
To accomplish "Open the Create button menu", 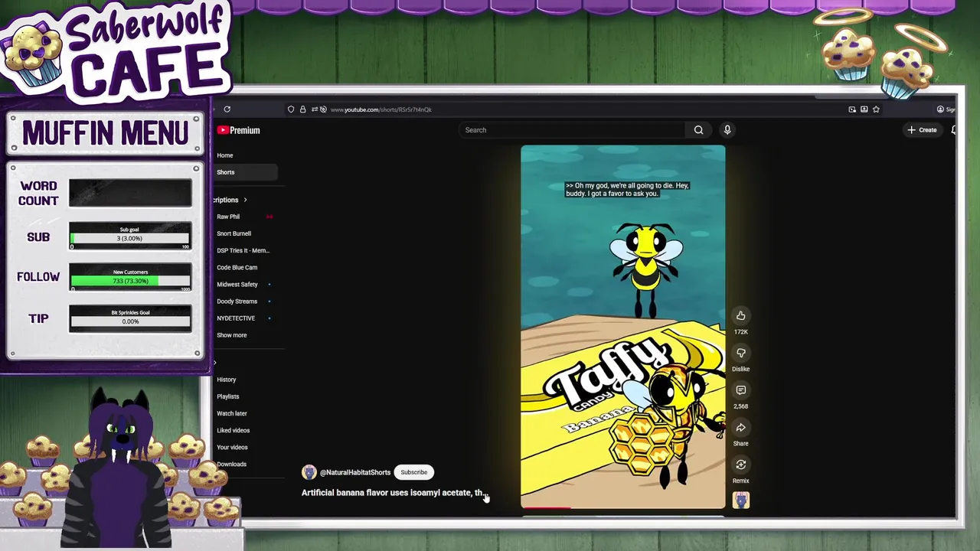I will [x=922, y=130].
